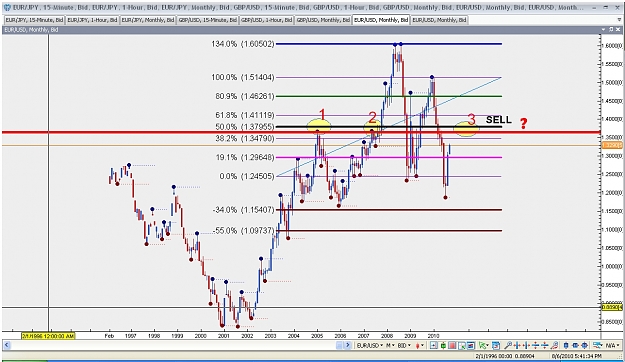Click the 61.8% (1.41119) Fibonacci label
The height and width of the screenshot is (362, 625).
[245, 115]
